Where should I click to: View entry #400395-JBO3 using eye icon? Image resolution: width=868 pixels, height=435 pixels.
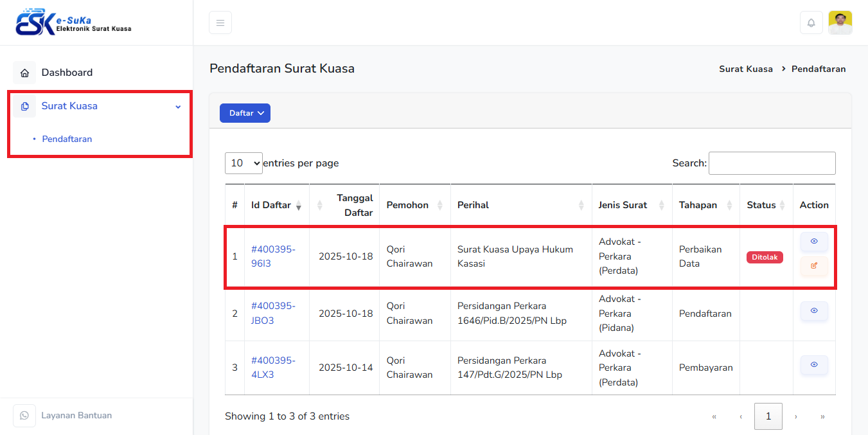pos(814,311)
